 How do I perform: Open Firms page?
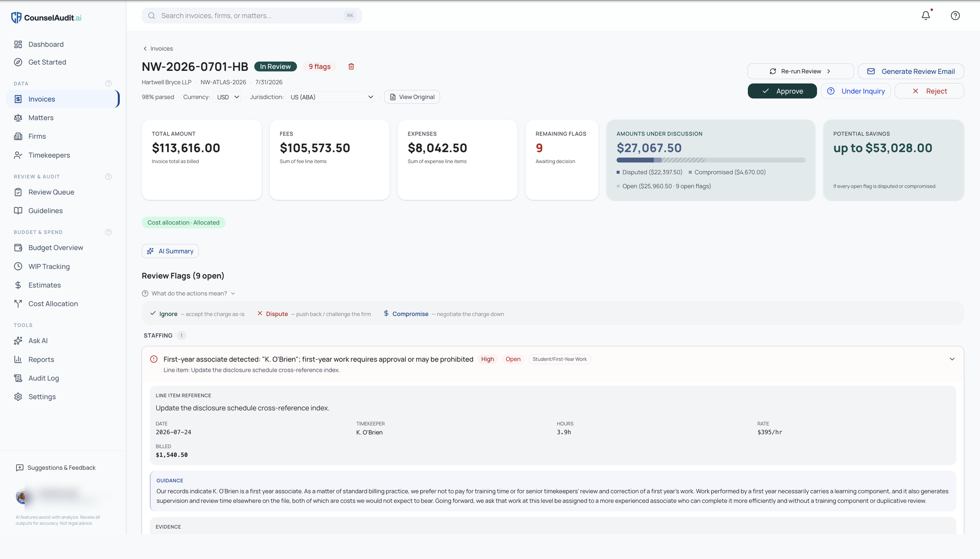[x=63, y=136]
